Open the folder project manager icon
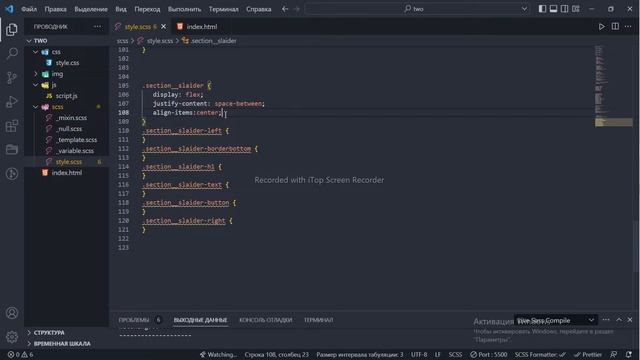Screen dimensions: 640x360 point(12,149)
